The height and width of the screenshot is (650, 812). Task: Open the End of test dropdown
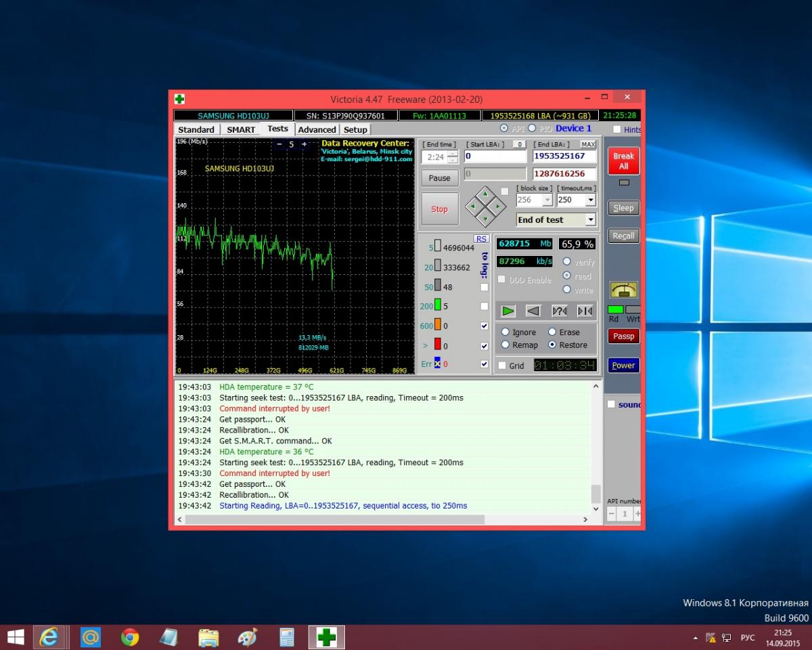(591, 220)
